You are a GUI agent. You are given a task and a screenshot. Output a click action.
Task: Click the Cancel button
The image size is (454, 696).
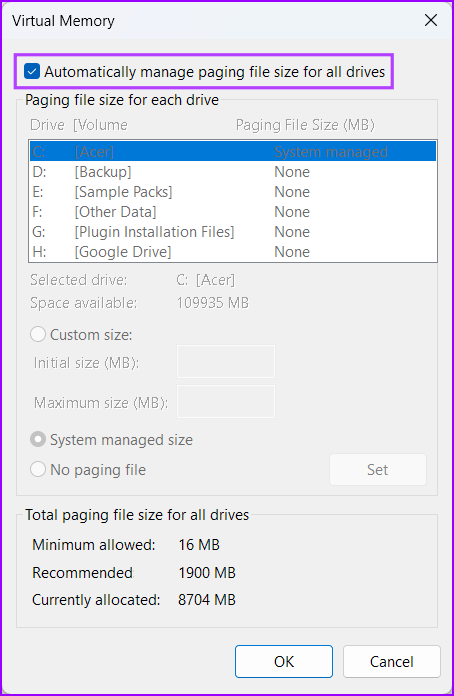point(391,661)
